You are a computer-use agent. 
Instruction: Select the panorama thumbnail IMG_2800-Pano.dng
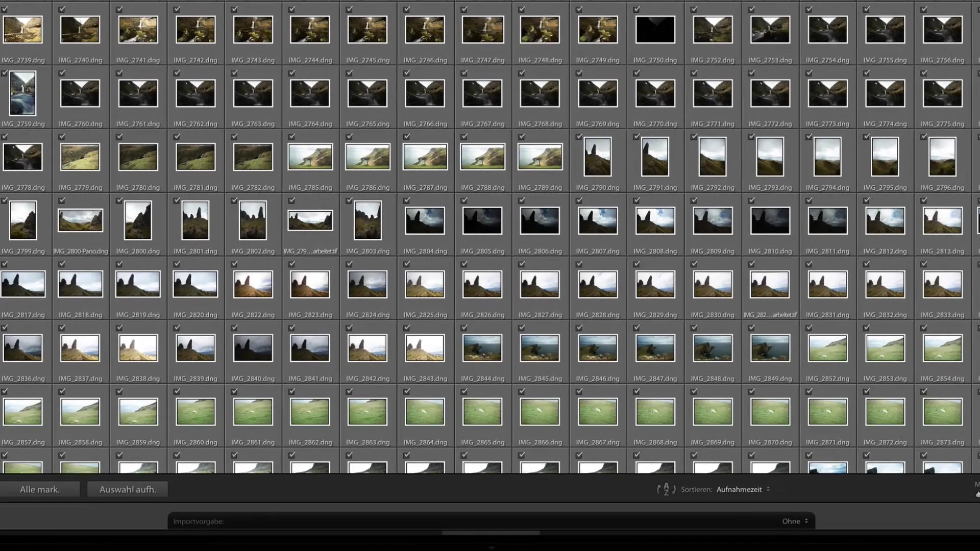tap(80, 220)
